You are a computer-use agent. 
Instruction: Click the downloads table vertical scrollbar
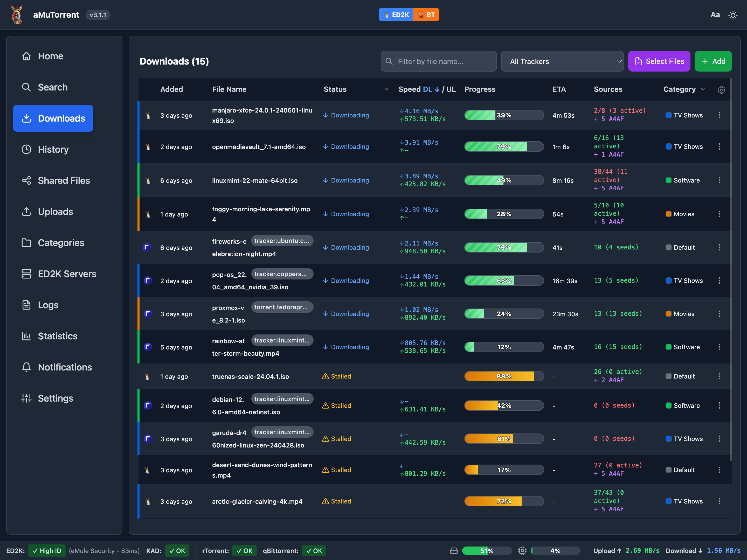731,269
